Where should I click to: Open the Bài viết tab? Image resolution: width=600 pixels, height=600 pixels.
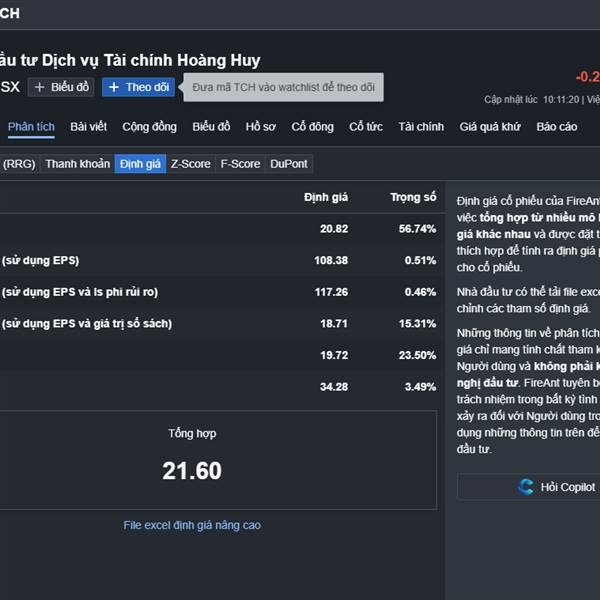coord(88,127)
